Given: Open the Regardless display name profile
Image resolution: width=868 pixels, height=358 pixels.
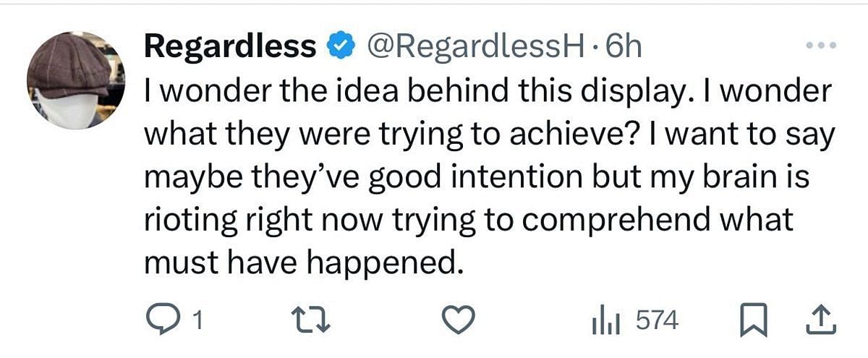Looking at the screenshot, I should (x=230, y=48).
